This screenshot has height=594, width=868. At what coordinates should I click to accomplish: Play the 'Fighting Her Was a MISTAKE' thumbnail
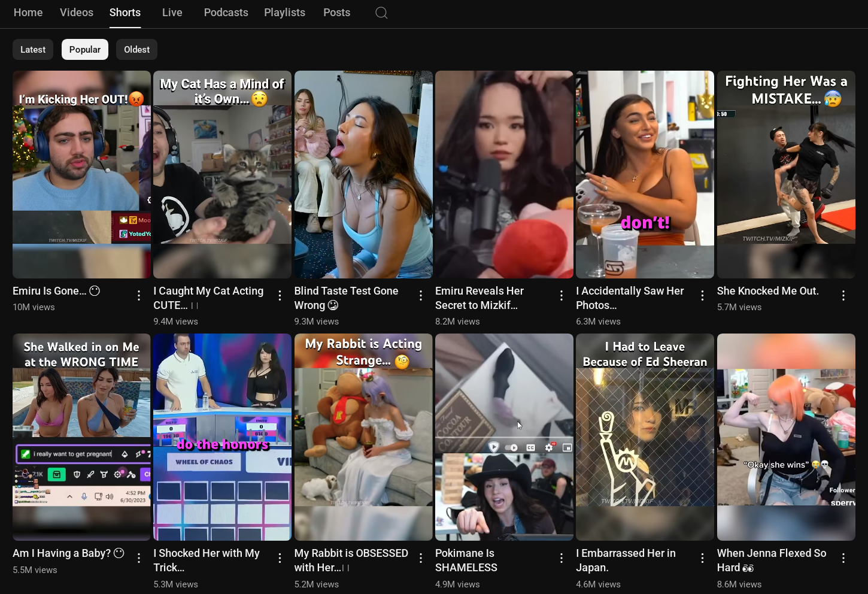tap(786, 174)
